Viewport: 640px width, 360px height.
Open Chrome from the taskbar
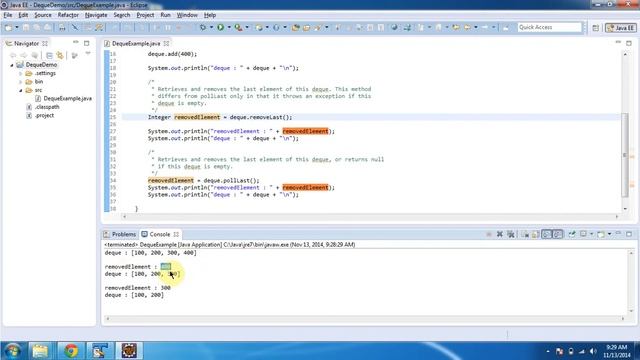71,351
